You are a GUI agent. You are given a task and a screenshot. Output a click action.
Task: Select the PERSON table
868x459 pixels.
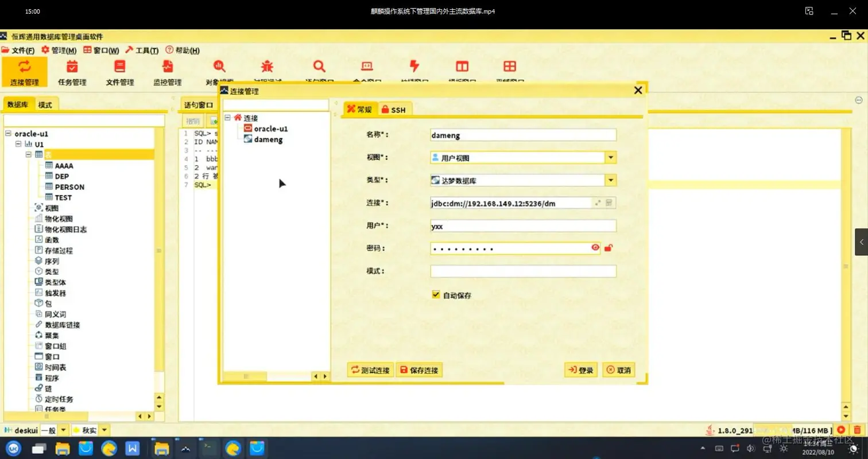click(69, 187)
